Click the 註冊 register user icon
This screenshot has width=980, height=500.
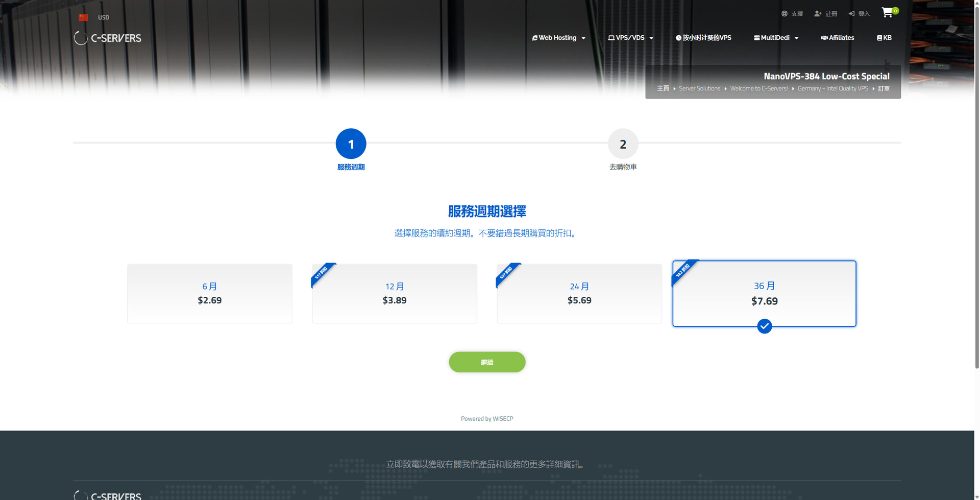818,14
